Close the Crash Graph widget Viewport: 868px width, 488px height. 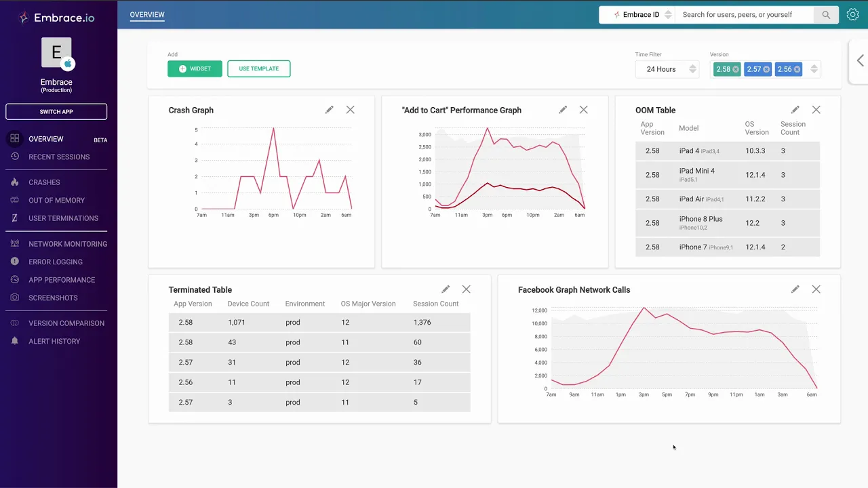[x=351, y=110]
